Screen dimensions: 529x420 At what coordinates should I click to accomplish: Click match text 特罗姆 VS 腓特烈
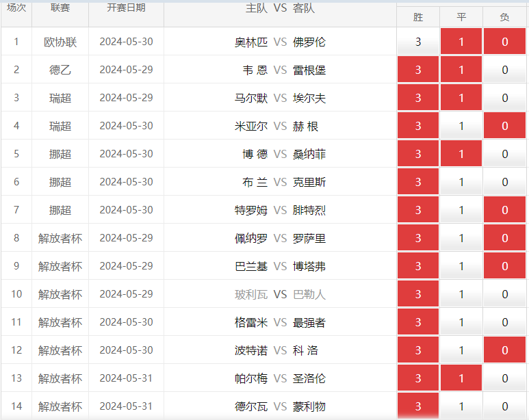click(280, 210)
